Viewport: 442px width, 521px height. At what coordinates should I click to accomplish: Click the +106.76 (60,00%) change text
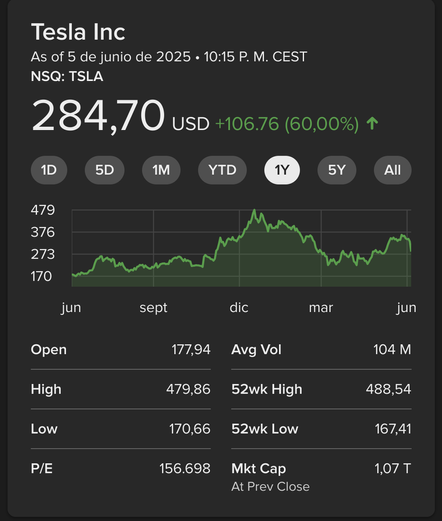pyautogui.click(x=287, y=124)
